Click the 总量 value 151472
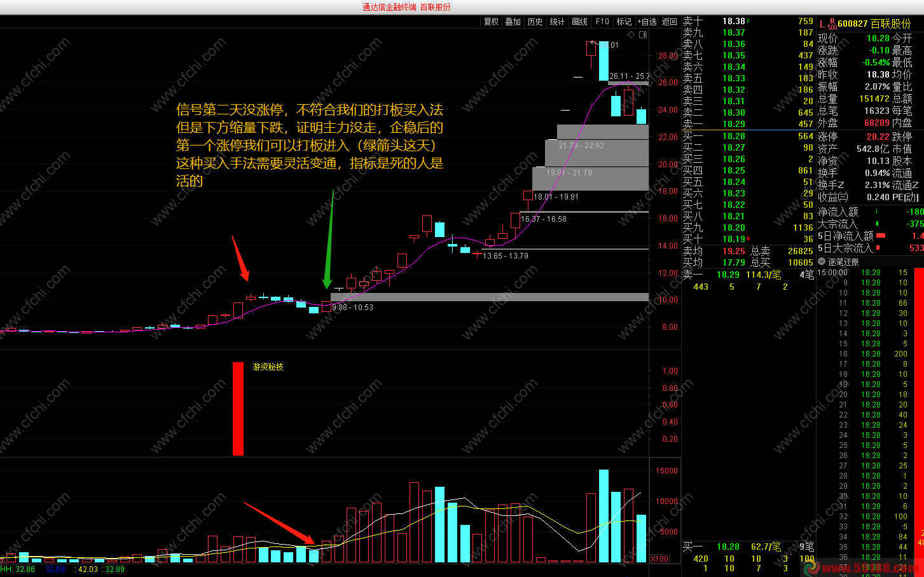Image resolution: width=924 pixels, height=577 pixels. (x=874, y=98)
